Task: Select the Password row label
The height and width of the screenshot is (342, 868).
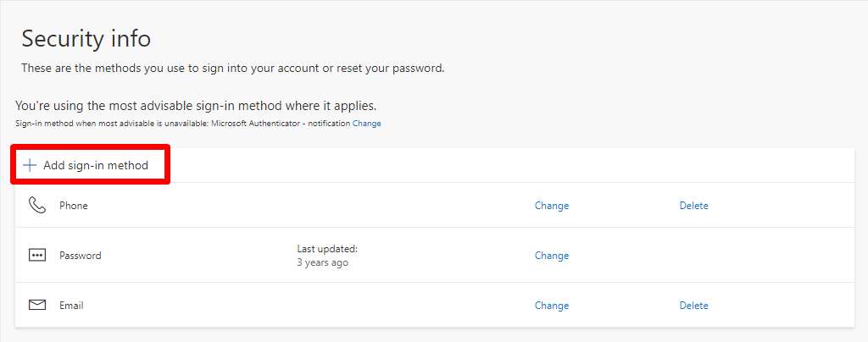Action: tap(81, 256)
